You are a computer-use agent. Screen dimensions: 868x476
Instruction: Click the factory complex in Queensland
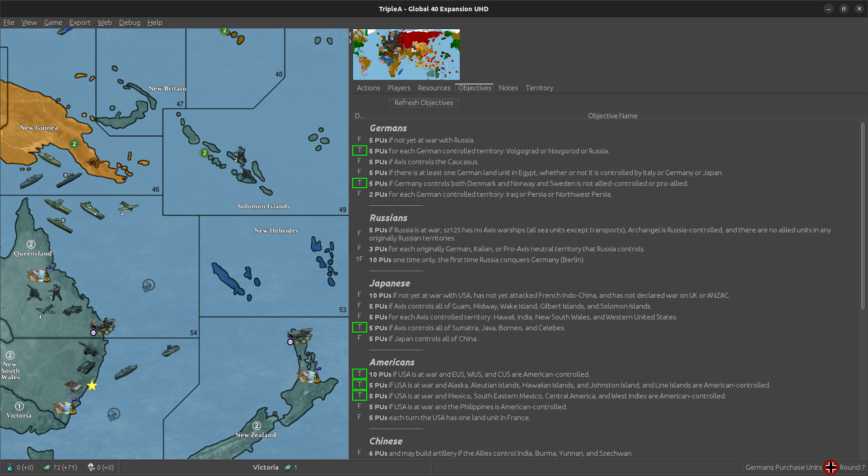[x=39, y=274]
